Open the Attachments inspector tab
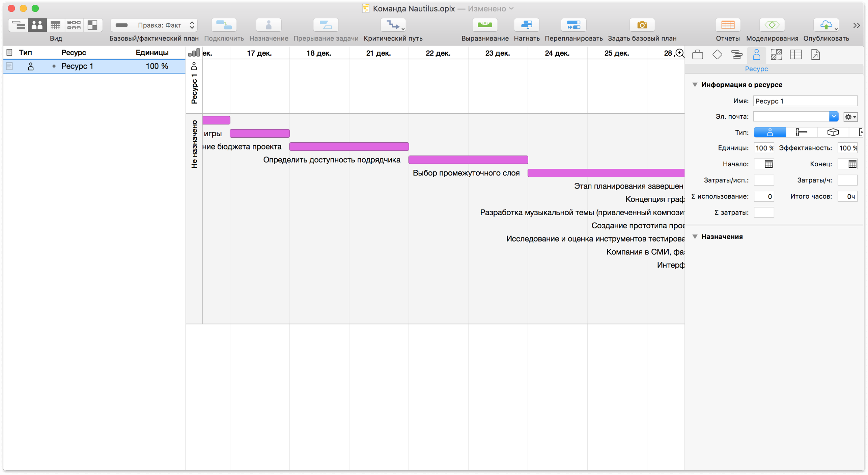 click(815, 55)
